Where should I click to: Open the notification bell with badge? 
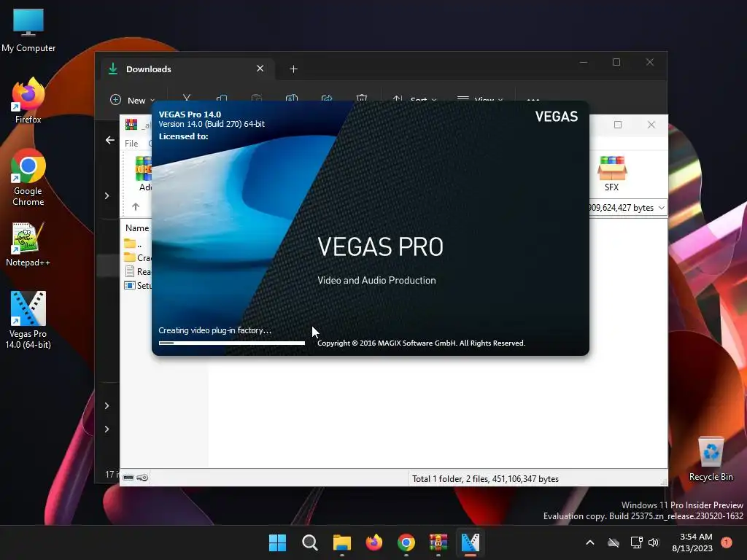(727, 542)
